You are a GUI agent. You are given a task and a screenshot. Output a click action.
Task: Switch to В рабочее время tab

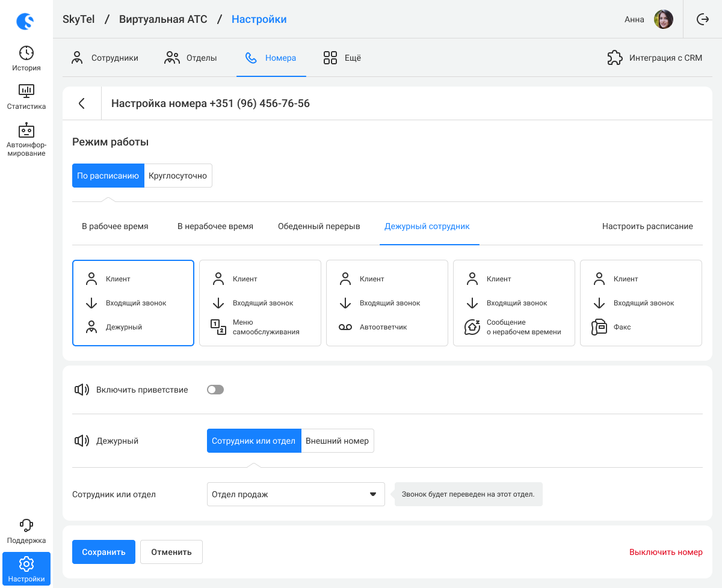(115, 226)
